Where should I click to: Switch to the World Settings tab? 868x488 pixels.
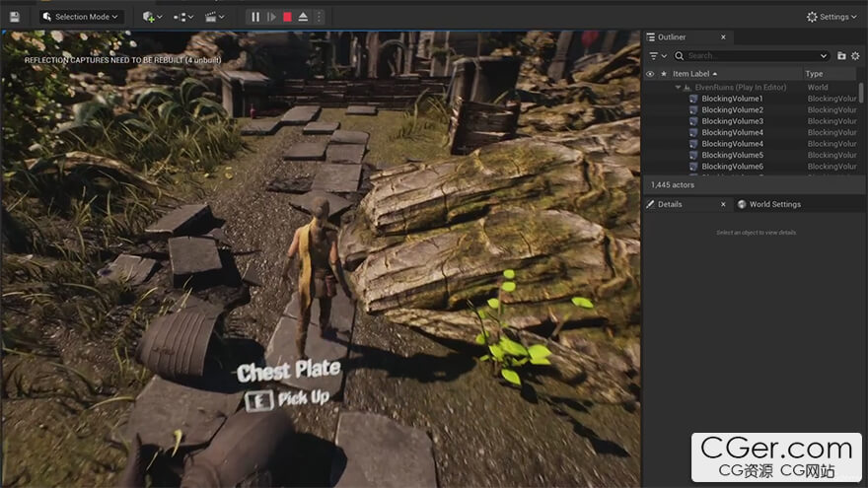(774, 204)
